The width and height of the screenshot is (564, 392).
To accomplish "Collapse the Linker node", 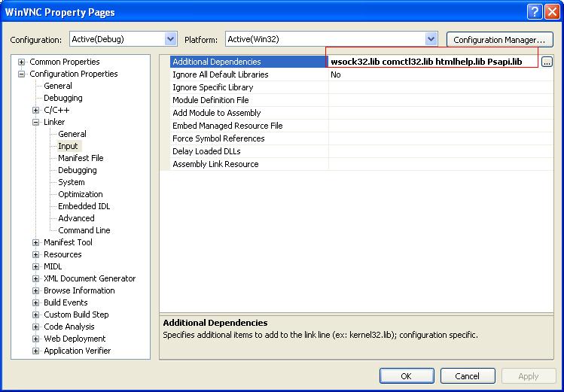I will 35,122.
